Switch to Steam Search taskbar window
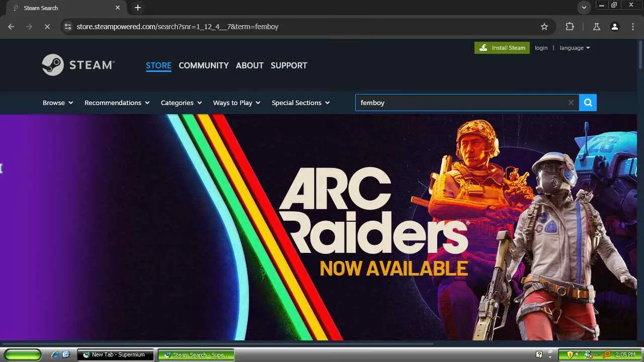 coord(196,354)
